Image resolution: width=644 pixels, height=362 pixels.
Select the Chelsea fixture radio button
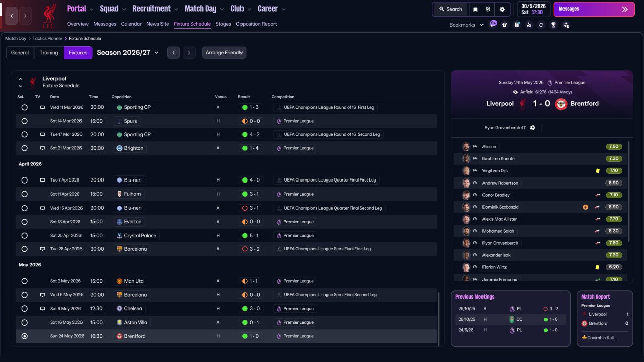click(24, 309)
